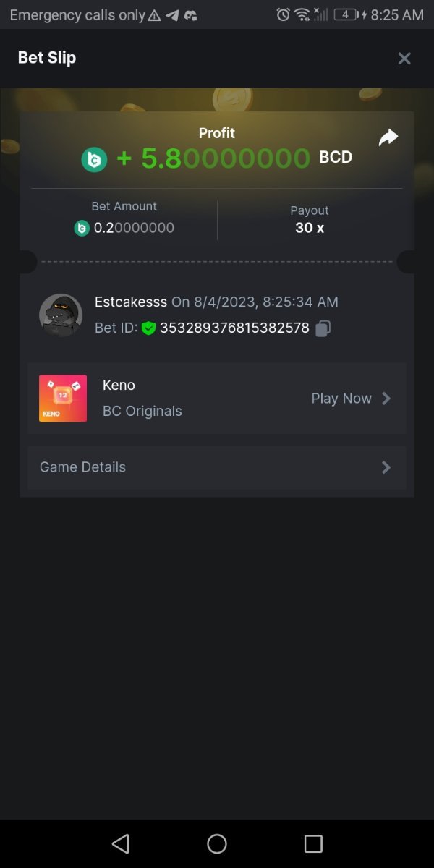The image size is (434, 868).
Task: Tap the BCD coin icon beside profit
Action: 94,159
